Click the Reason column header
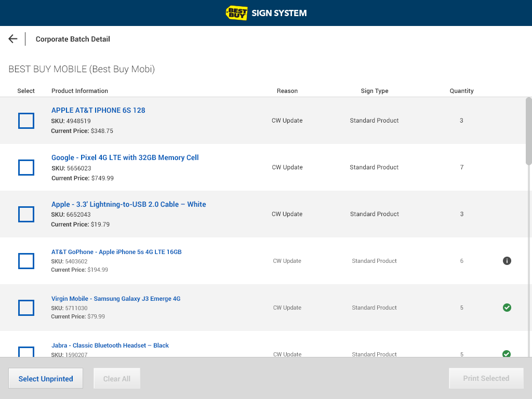The width and height of the screenshot is (532, 399). click(287, 91)
